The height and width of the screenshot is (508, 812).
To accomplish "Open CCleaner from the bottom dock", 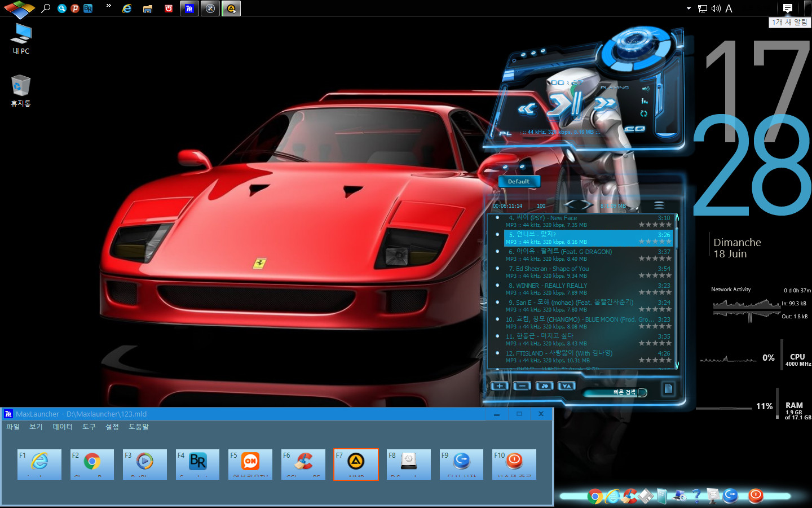I will (x=629, y=496).
